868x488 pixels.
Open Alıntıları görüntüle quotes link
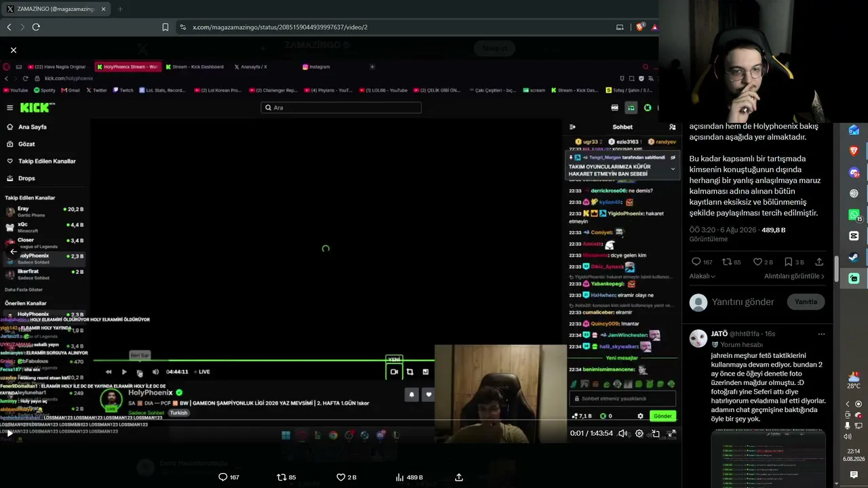pyautogui.click(x=795, y=276)
